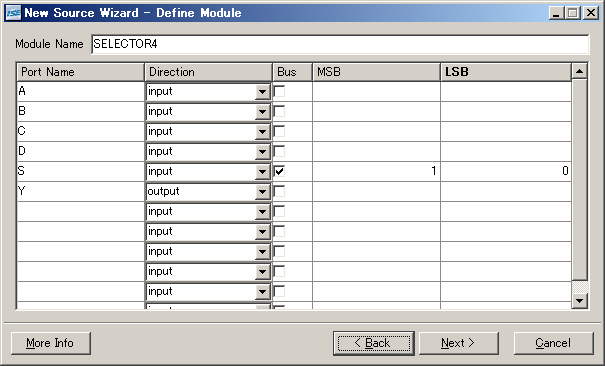The image size is (605, 366).
Task: Select port name cell Y
Action: (81, 192)
